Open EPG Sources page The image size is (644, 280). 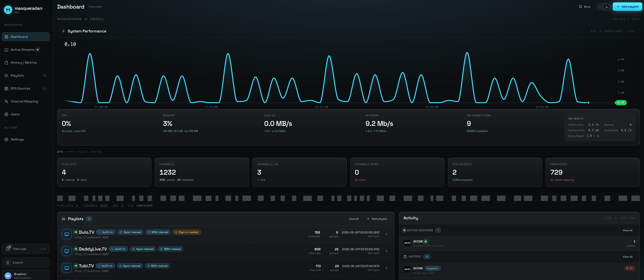pyautogui.click(x=26, y=88)
